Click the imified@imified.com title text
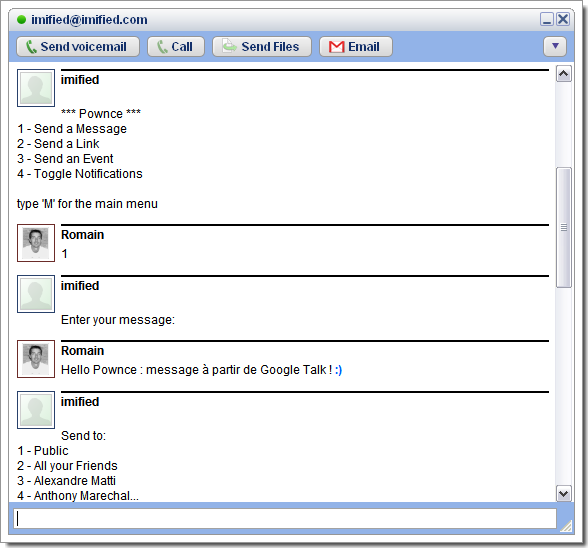Viewport: 588px width, 548px height. pos(89,20)
